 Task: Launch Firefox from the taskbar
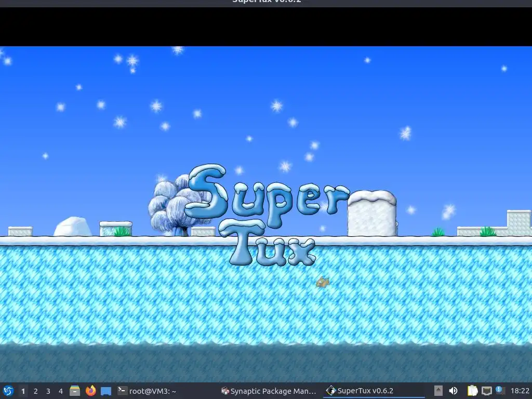[x=90, y=391]
